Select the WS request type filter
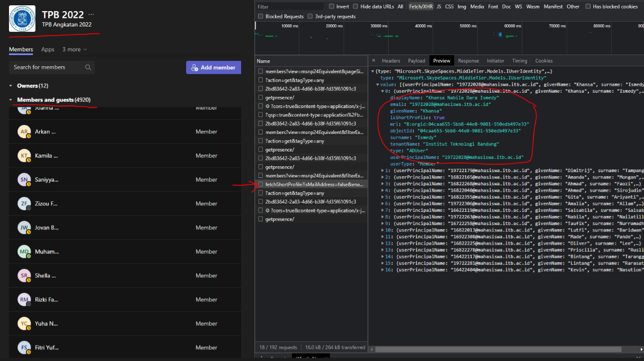Viewport: 644px width, 361px height. coord(518,6)
